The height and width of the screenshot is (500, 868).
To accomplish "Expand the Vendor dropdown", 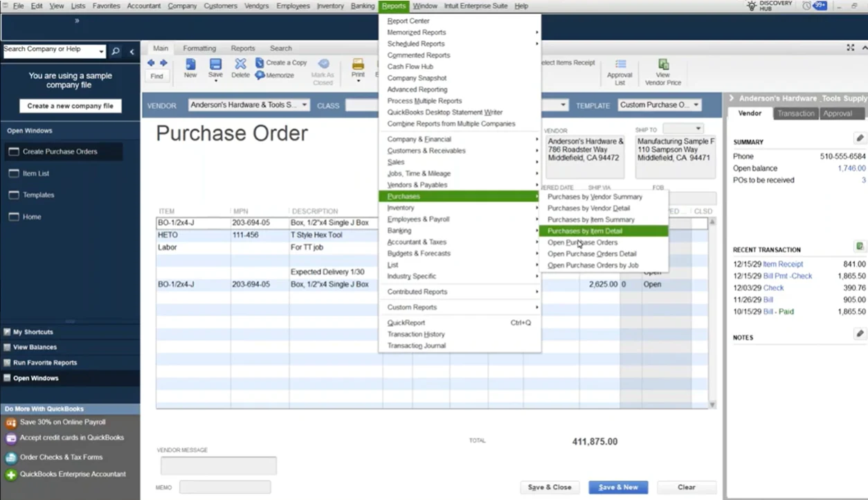I will click(305, 105).
